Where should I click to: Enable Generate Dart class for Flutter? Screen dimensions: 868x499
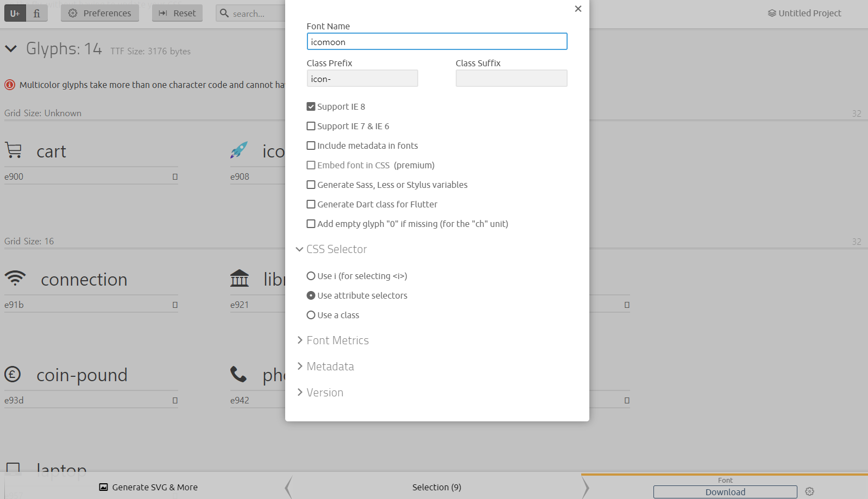tap(311, 204)
